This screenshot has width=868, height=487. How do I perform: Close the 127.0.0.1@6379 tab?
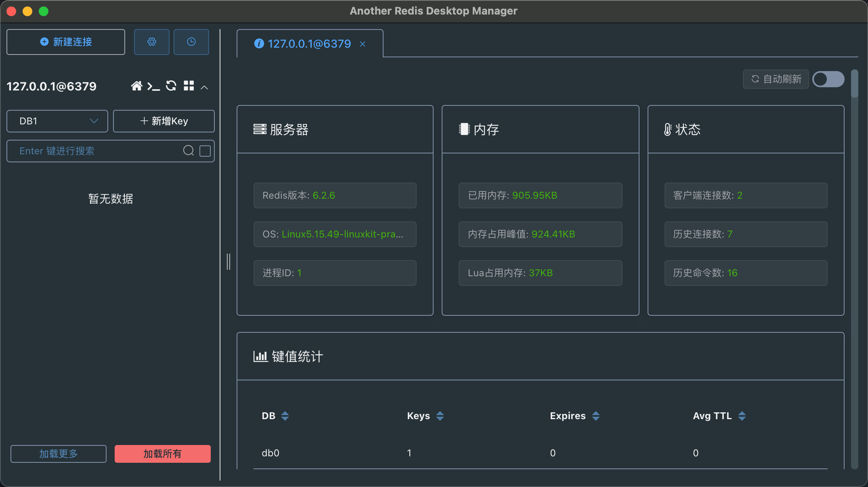363,44
